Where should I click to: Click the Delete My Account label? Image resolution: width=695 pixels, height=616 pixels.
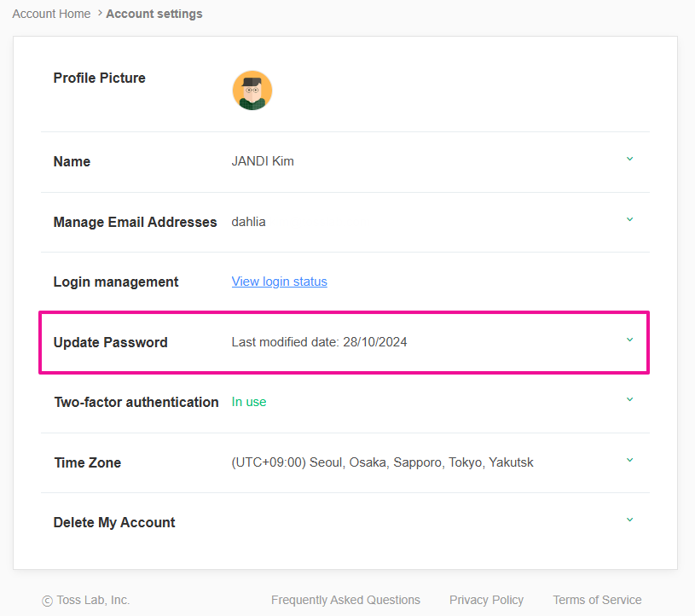pyautogui.click(x=114, y=522)
